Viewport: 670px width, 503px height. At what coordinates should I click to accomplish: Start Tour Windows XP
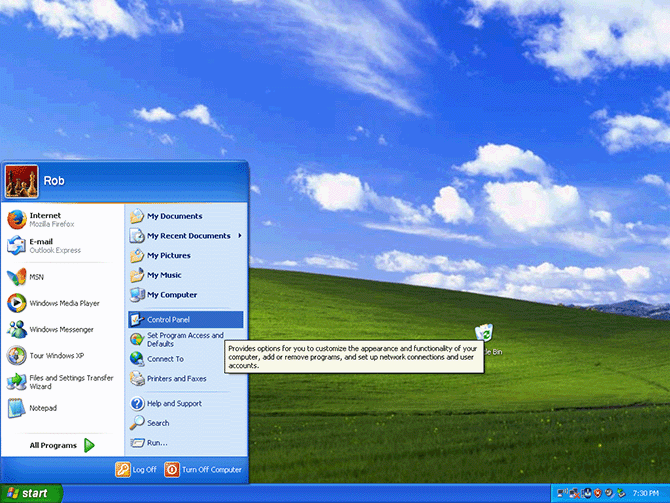[62, 356]
